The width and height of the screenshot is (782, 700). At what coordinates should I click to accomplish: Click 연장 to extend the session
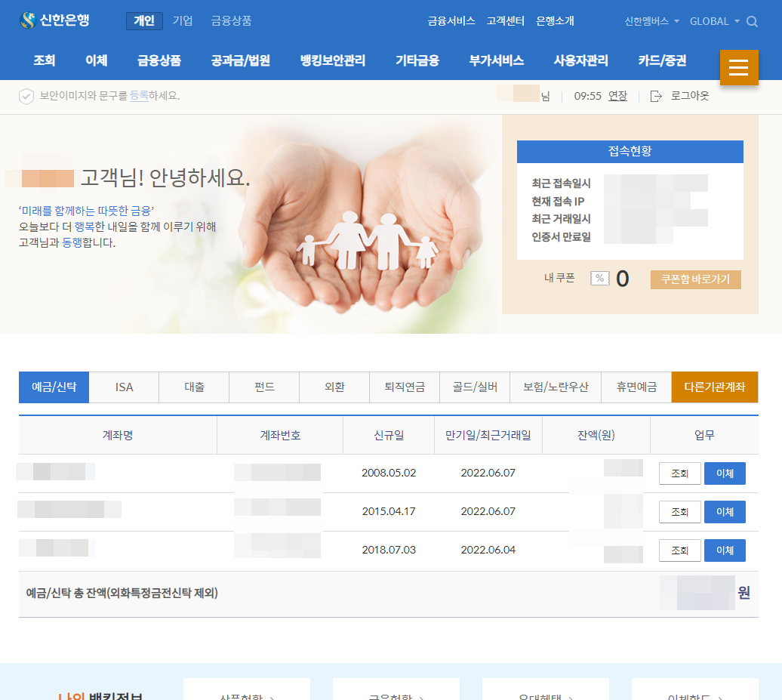(617, 96)
